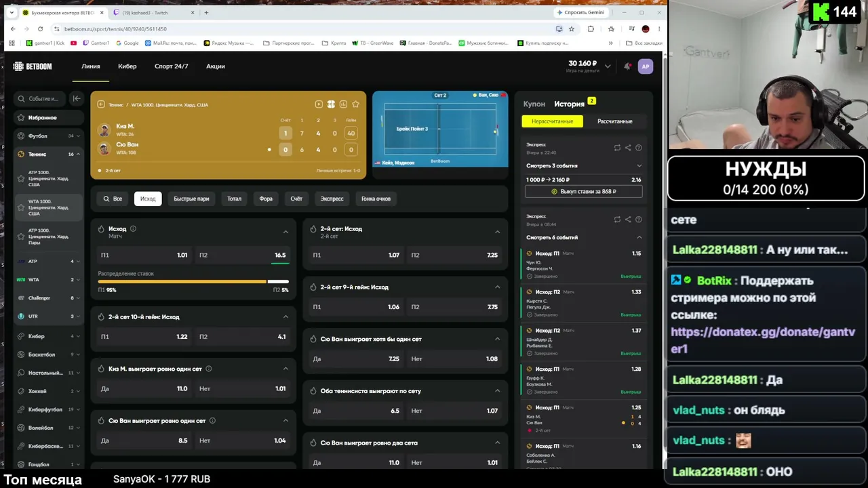Collapse the Исход Матч market
The width and height of the screenshot is (868, 488).
point(285,232)
